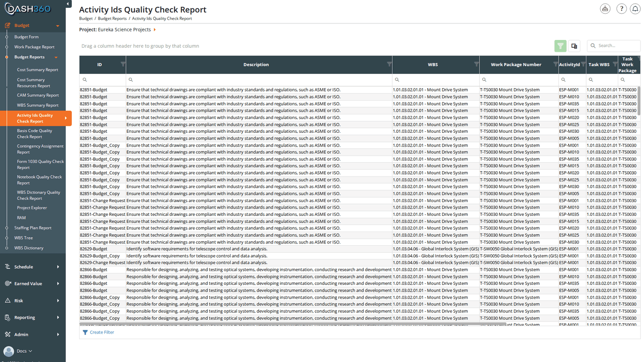Open Cost Summary Report
Viewport: 644px width, 362px height.
tap(38, 70)
